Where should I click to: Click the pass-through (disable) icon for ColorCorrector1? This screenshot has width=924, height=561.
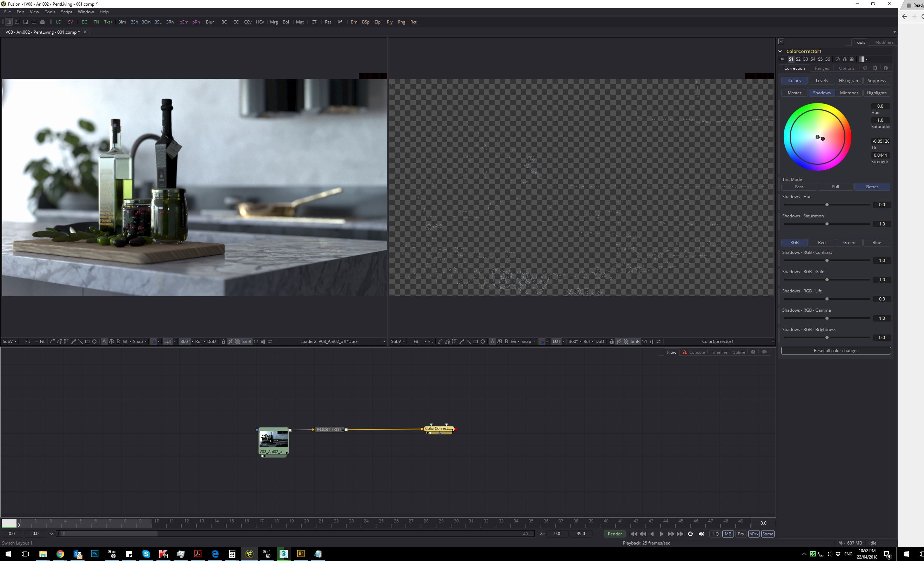click(837, 59)
